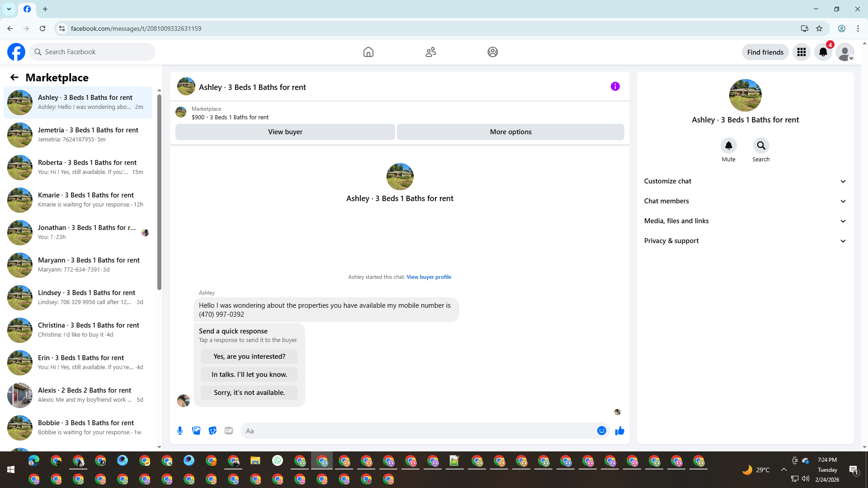Image resolution: width=868 pixels, height=488 pixels.
Task: Expand Privacy & support section
Action: pos(745,241)
